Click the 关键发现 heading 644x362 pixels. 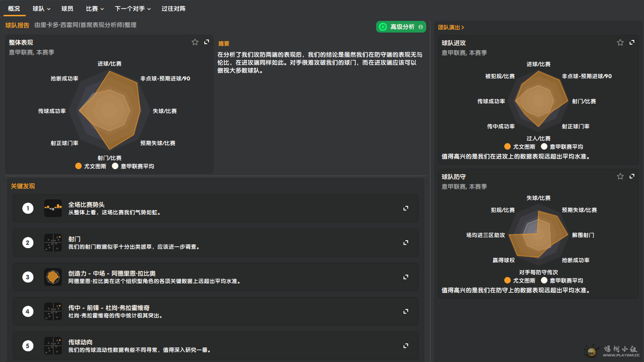point(23,186)
